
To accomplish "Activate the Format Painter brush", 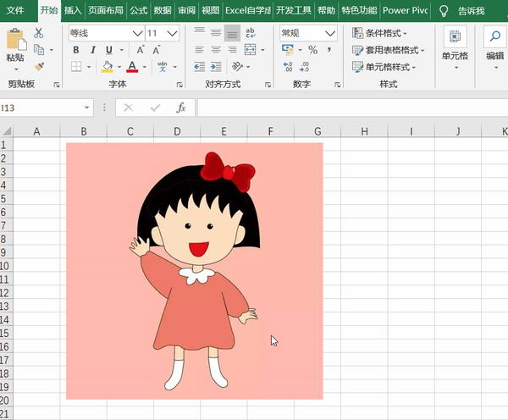I will [39, 67].
